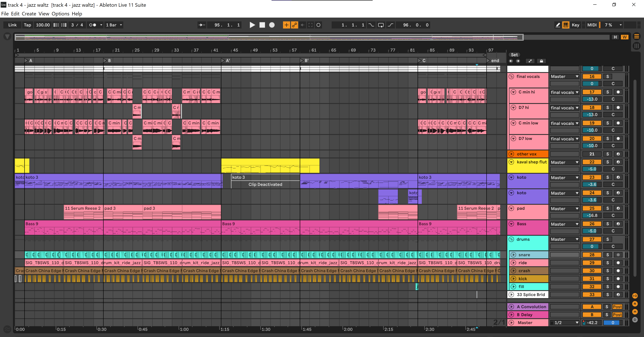This screenshot has width=644, height=337.
Task: Click the Tap tempo button
Action: (28, 25)
